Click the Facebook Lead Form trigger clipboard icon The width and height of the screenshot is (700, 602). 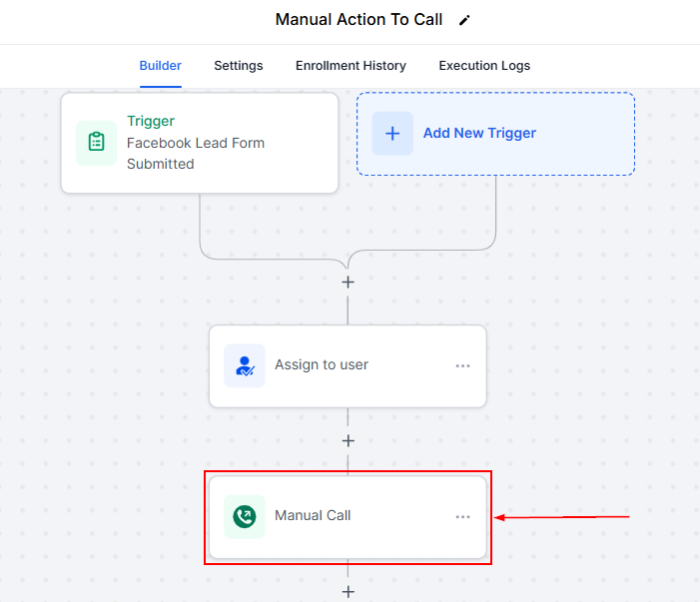[x=96, y=142]
